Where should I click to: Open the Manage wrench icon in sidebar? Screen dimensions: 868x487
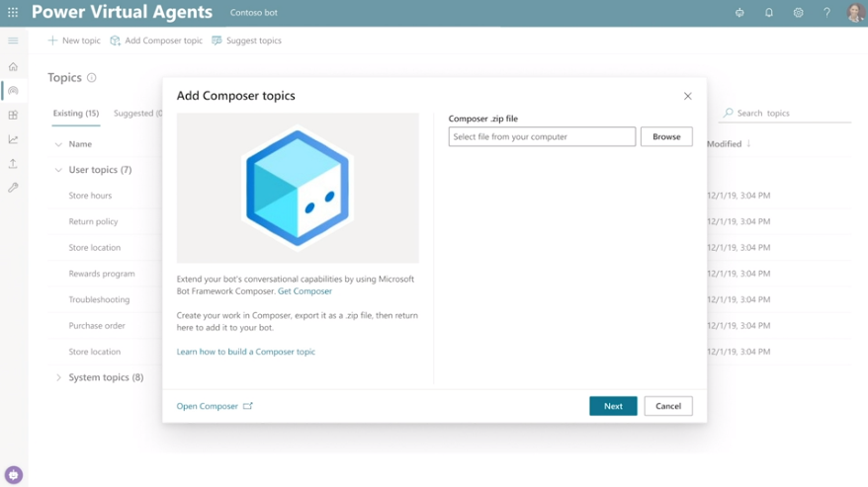(x=13, y=188)
